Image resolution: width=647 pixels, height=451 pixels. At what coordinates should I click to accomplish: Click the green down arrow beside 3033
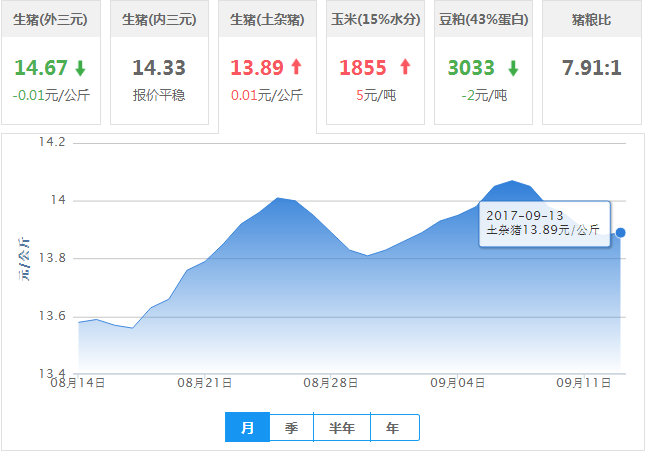[x=513, y=68]
